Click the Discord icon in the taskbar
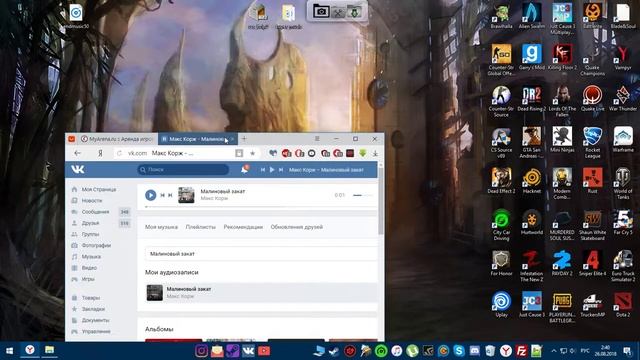 (474, 351)
